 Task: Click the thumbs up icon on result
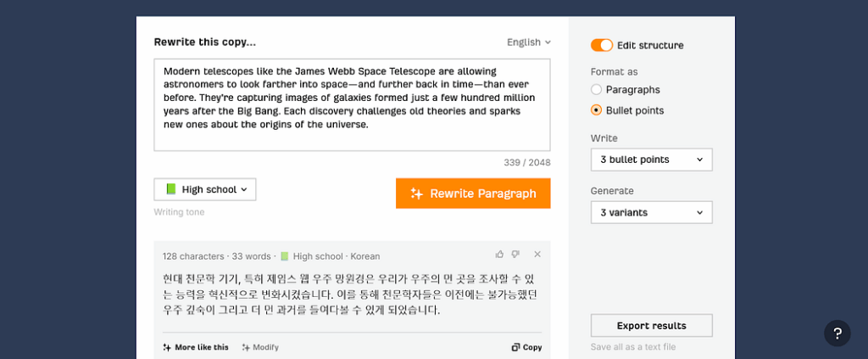[x=500, y=255]
